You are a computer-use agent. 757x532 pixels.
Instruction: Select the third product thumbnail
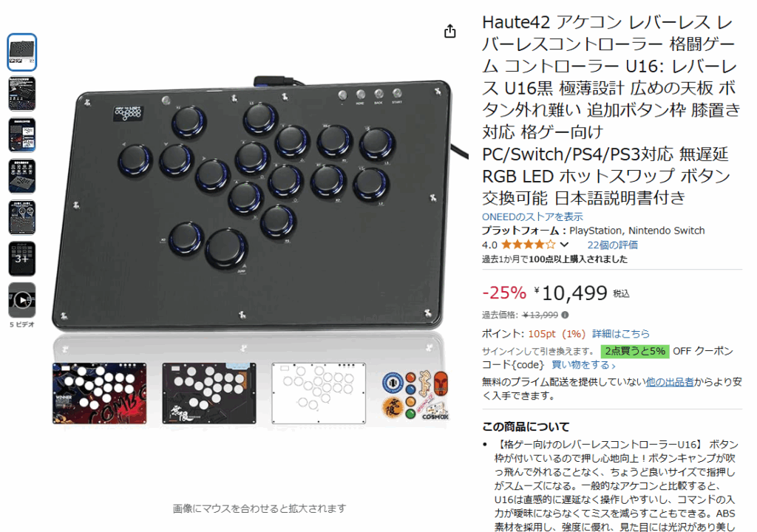click(22, 134)
